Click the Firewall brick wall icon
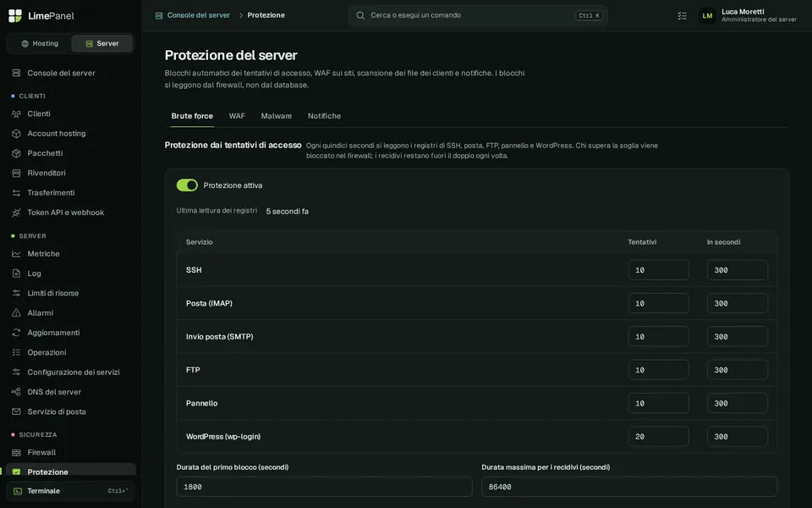812x508 pixels. pyautogui.click(x=16, y=452)
